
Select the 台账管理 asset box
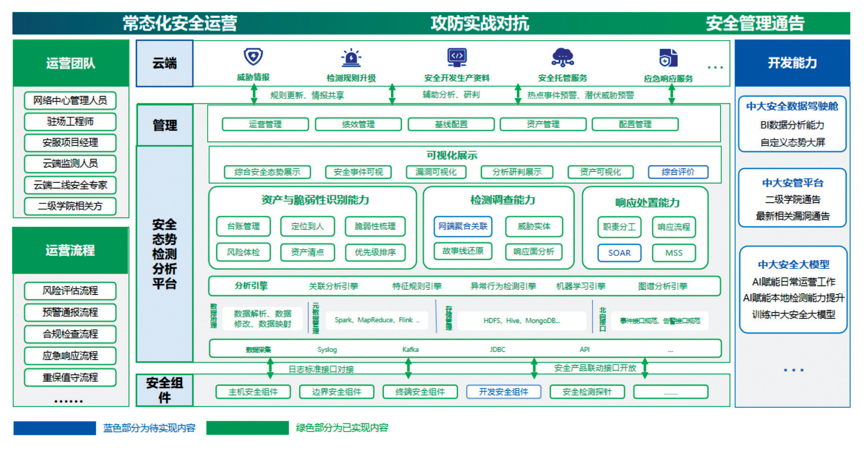243,226
